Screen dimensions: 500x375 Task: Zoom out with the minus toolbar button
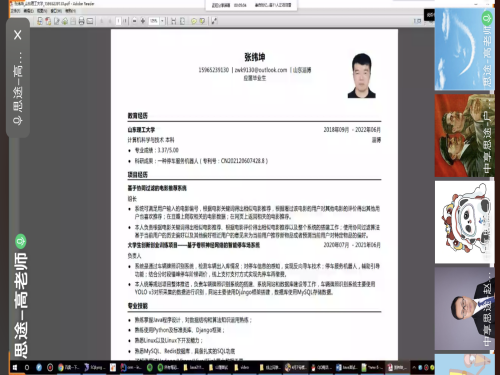[134, 21]
